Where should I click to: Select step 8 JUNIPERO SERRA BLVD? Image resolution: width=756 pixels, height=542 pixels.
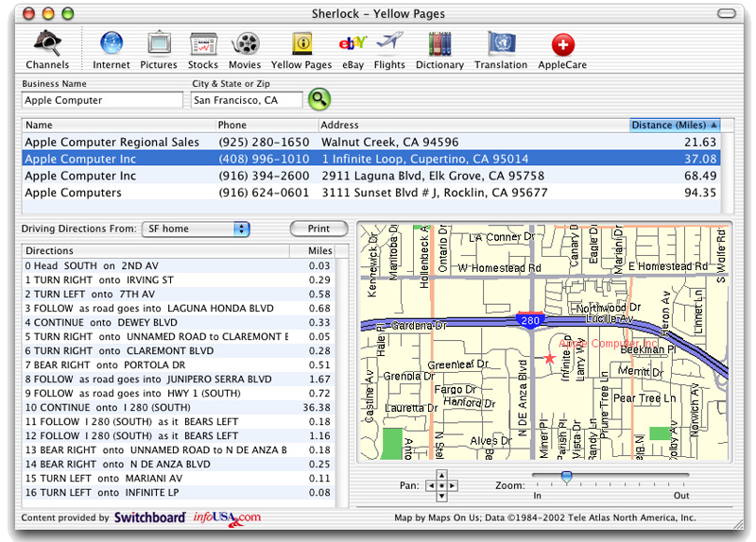coord(179,380)
